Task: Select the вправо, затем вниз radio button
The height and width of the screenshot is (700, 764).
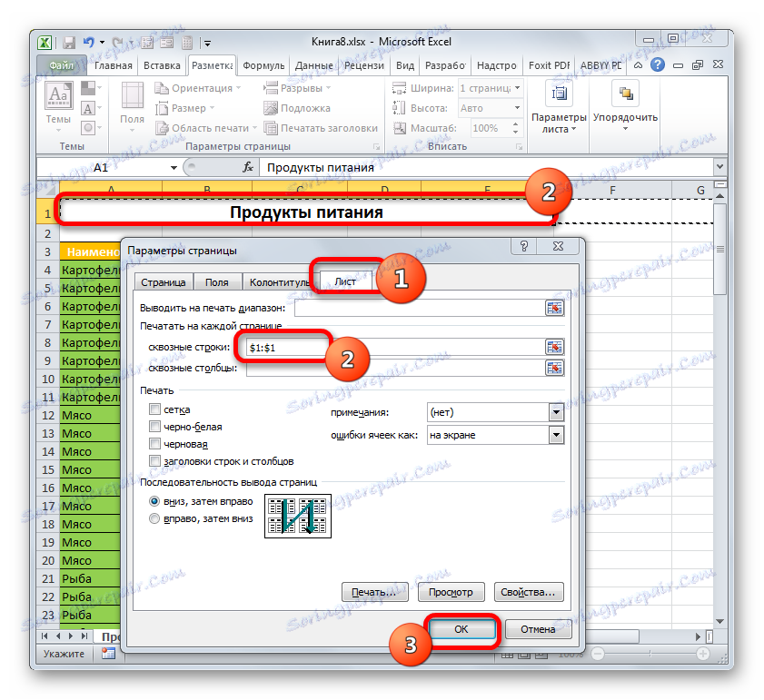Action: pos(154,518)
